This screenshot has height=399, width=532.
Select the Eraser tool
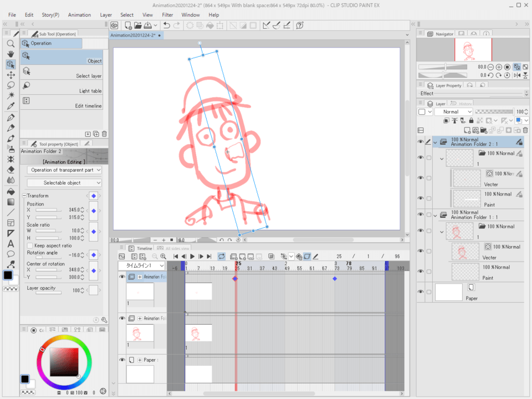(x=11, y=170)
